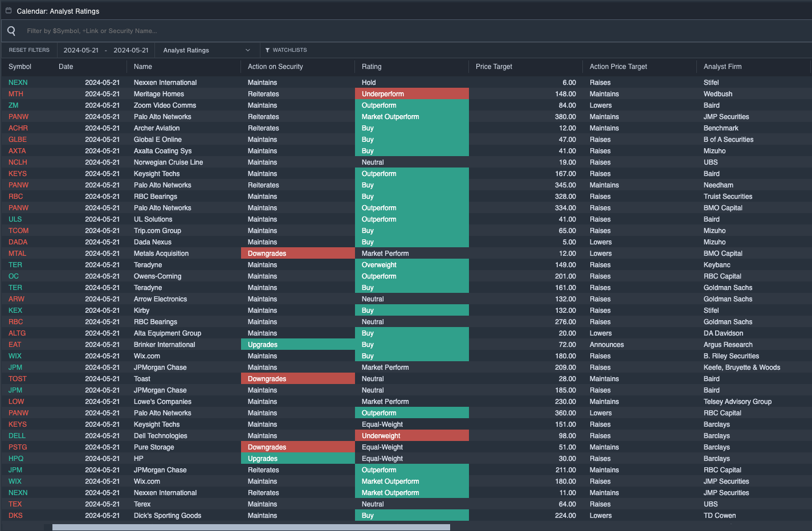Select the TCOM ticker symbol
The image size is (812, 531).
coord(18,231)
